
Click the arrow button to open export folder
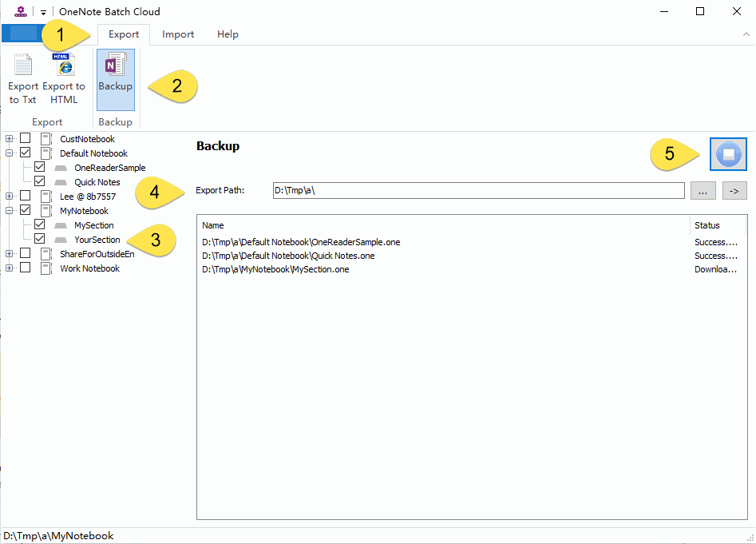pyautogui.click(x=734, y=190)
